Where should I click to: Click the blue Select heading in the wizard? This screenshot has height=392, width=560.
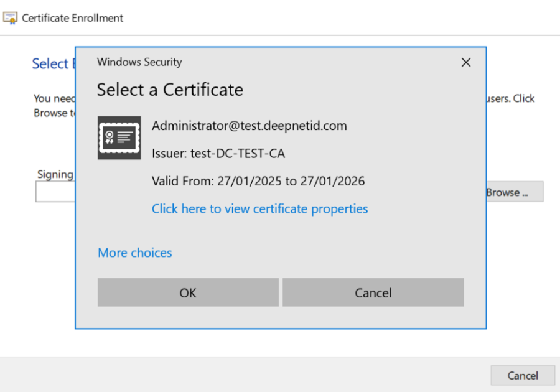click(x=50, y=64)
